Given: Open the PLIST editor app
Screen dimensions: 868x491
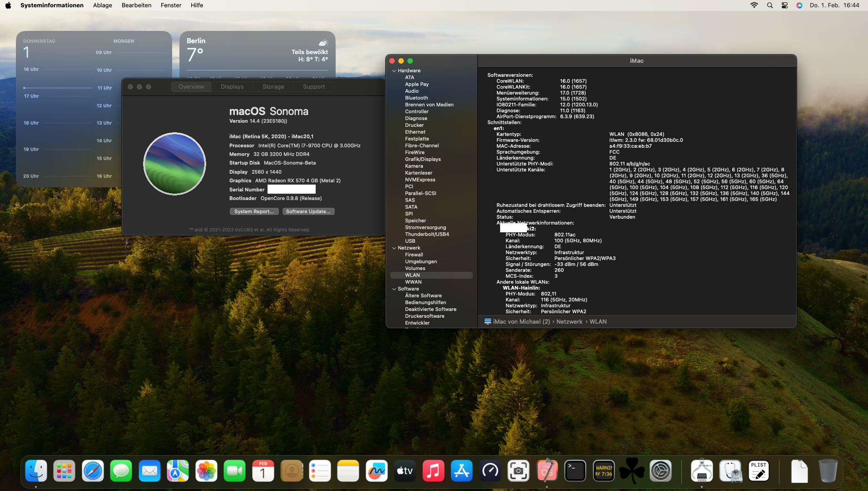Looking at the screenshot, I should pos(759,471).
